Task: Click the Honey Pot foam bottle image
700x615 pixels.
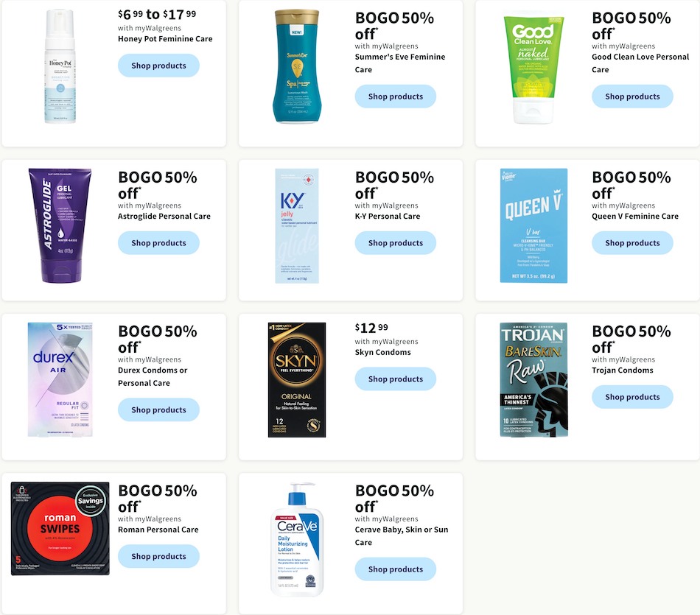Action: [60, 66]
